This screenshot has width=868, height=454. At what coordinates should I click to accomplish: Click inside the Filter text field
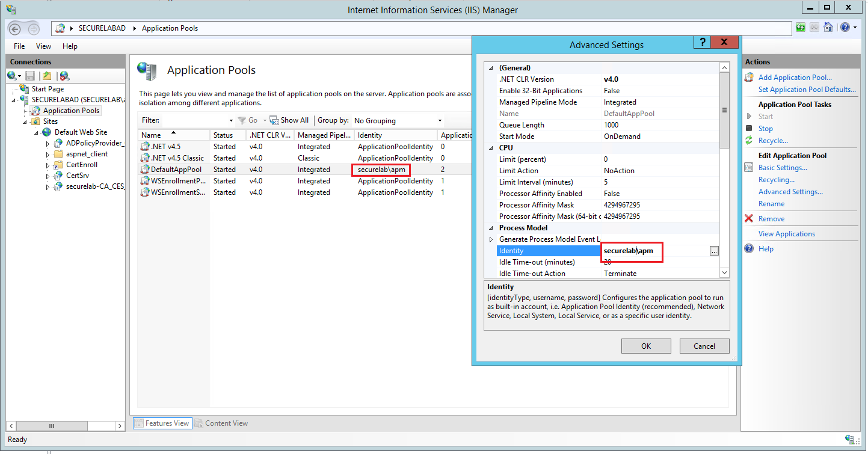[194, 120]
